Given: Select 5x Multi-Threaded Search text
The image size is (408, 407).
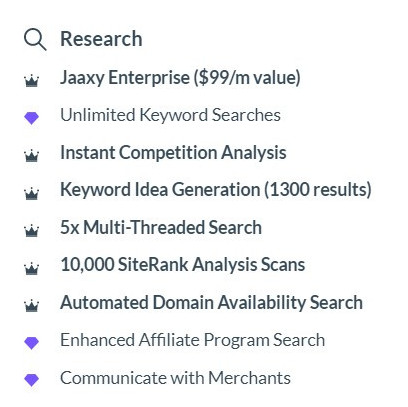Looking at the screenshot, I should pyautogui.click(x=161, y=228).
